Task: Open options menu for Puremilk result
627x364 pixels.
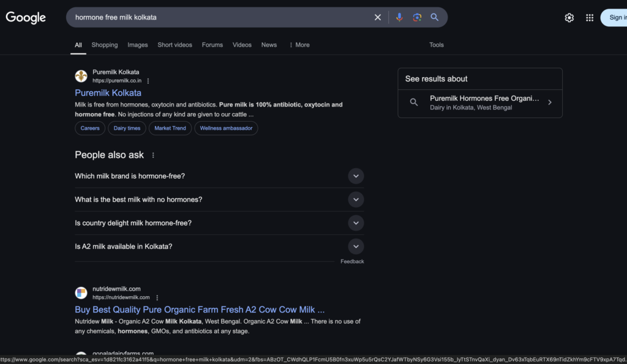Action: (x=148, y=81)
